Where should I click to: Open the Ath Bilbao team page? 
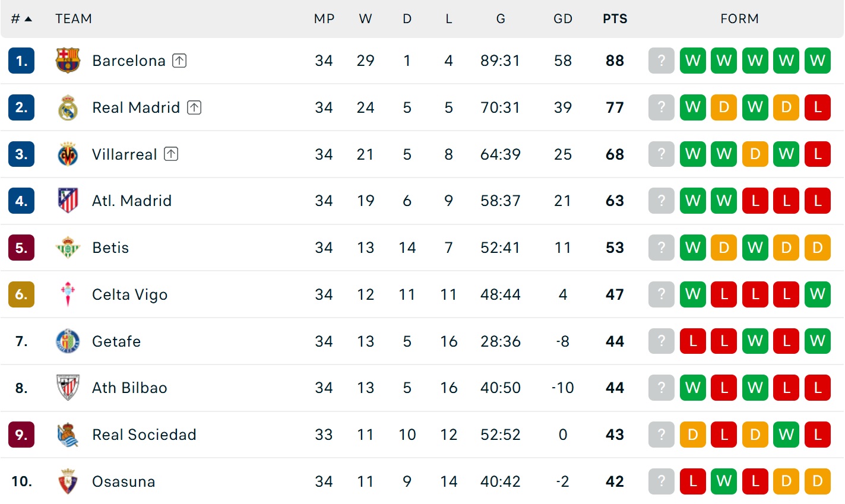[129, 388]
